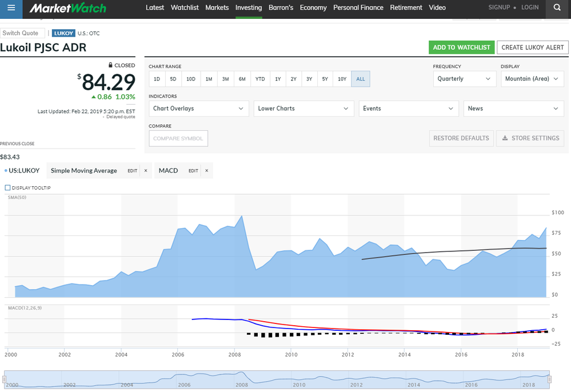Edit the MACD indicator settings
571x392 pixels.
tap(193, 170)
